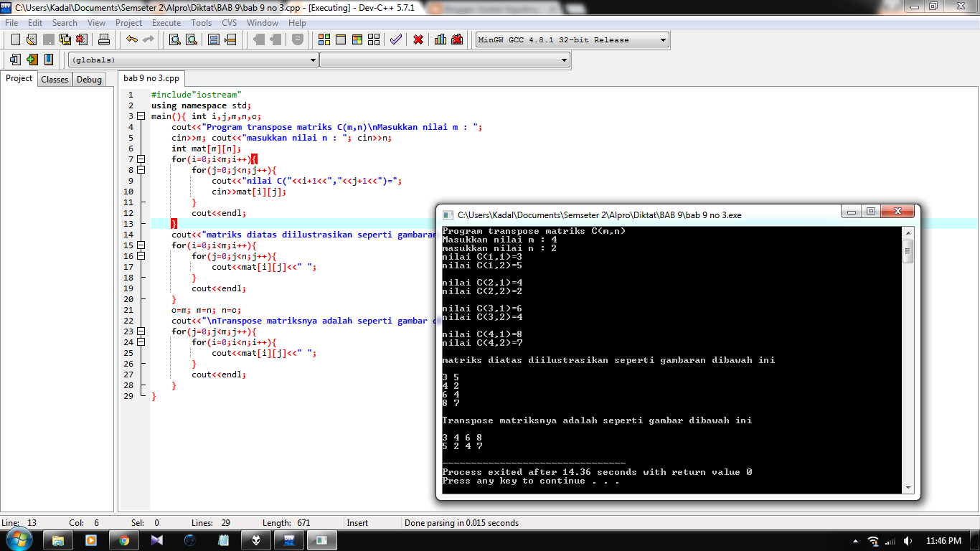Open File Explorer from the taskbar
The width and height of the screenshot is (980, 551).
coord(59,540)
